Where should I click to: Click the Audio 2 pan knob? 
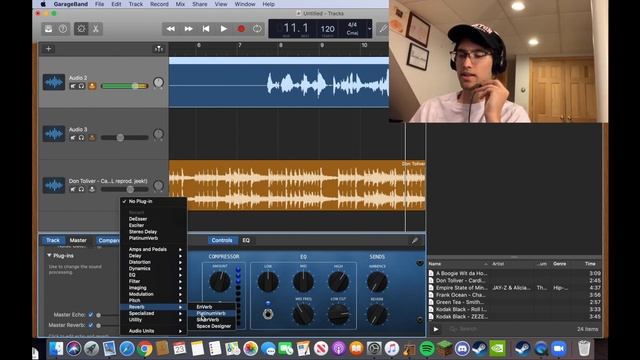tap(158, 82)
